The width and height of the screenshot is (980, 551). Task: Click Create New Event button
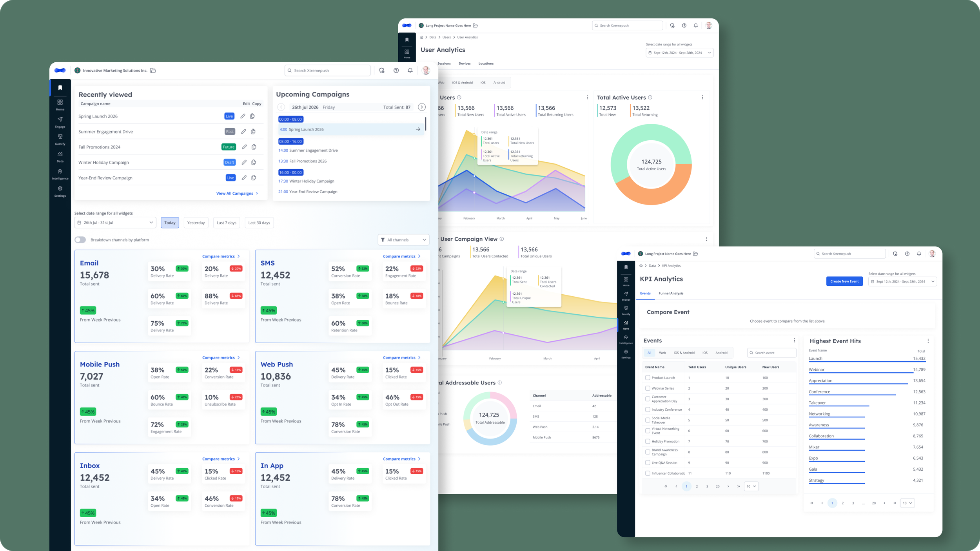tap(844, 281)
